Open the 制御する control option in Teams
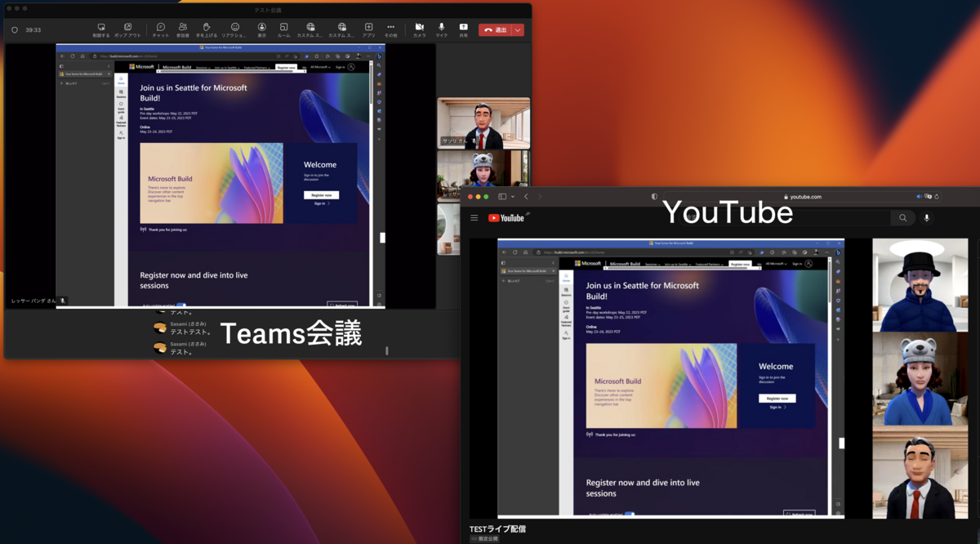Screen dimensions: 980x544 tap(101, 30)
